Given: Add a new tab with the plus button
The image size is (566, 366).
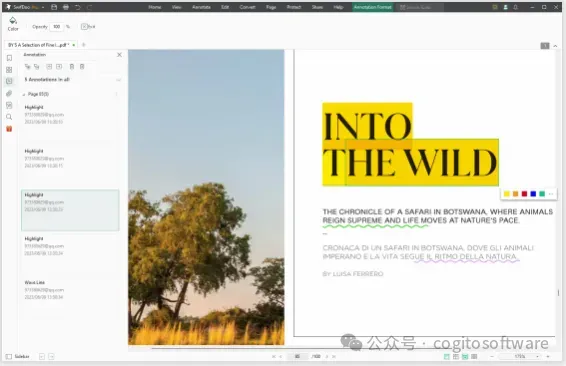Looking at the screenshot, I should click(x=83, y=45).
